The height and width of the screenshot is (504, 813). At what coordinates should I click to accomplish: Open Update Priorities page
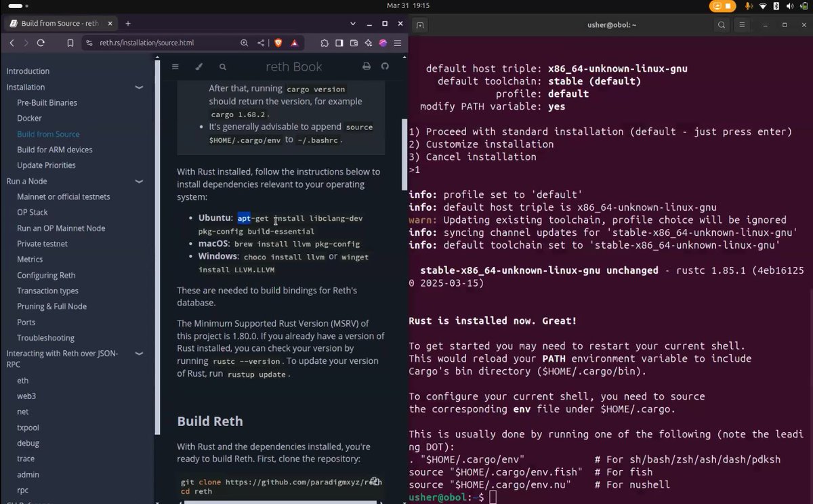click(46, 165)
